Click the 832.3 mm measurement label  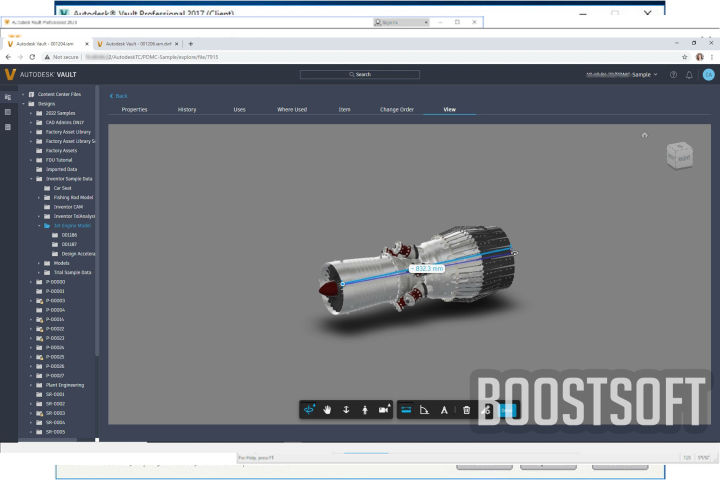pos(427,268)
